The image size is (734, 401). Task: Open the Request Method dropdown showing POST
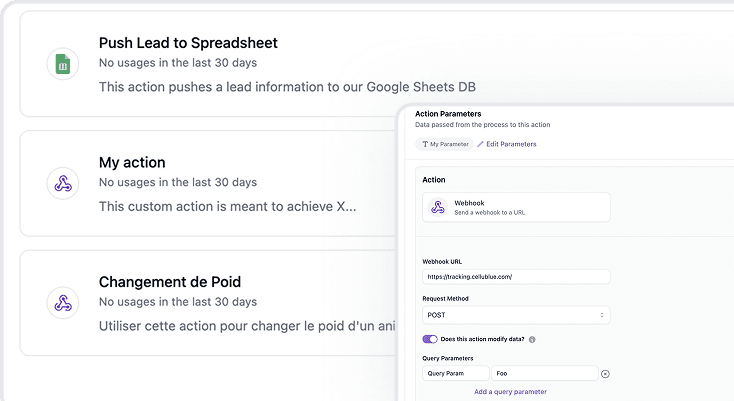coord(516,315)
